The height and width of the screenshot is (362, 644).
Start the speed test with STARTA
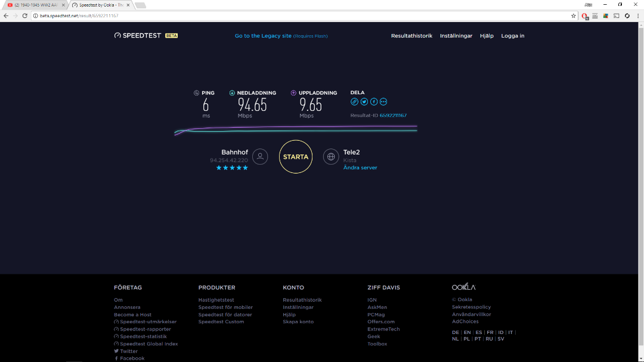(x=296, y=157)
